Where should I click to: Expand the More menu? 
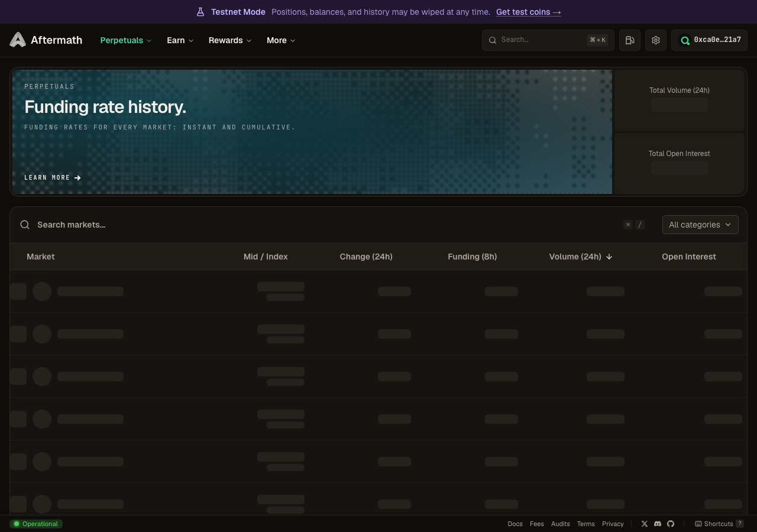coord(281,40)
